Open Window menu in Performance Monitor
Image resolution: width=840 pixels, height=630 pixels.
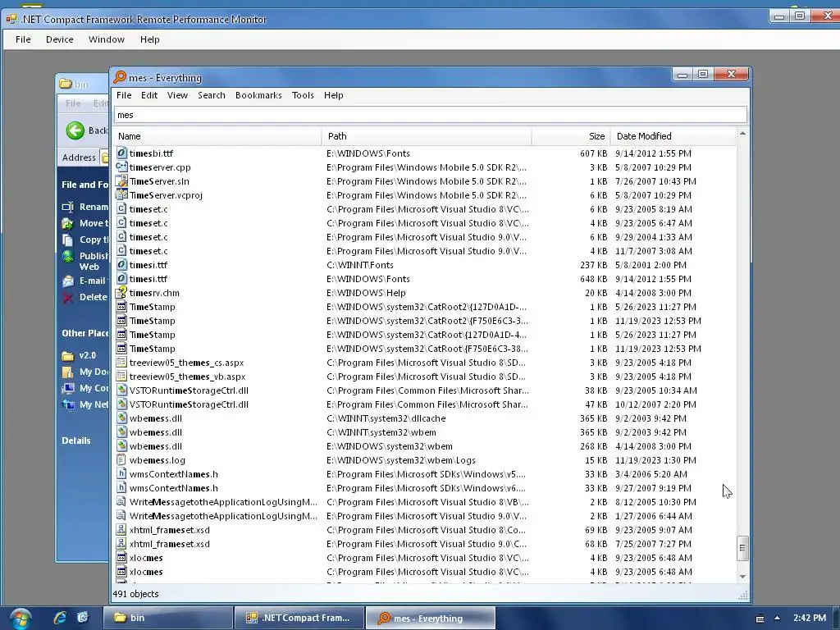(106, 39)
